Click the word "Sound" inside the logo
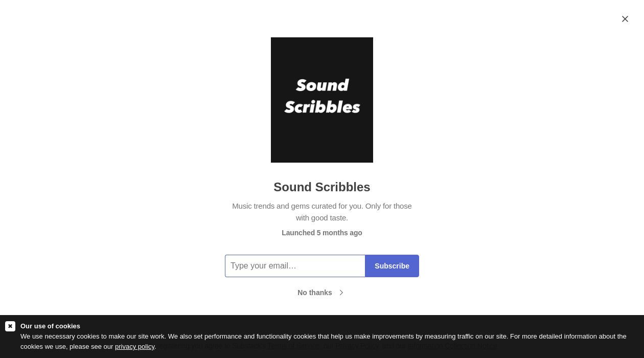644x358 pixels. 322,85
